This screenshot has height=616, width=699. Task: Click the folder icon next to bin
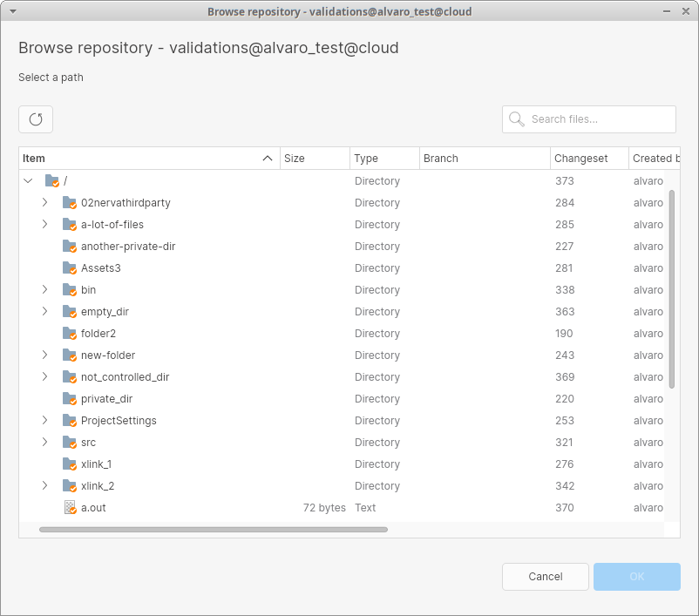69,289
